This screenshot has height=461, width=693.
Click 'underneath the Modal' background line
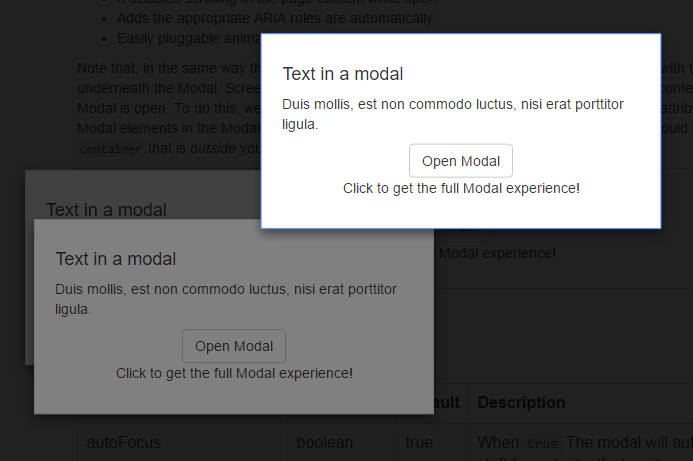pos(169,88)
